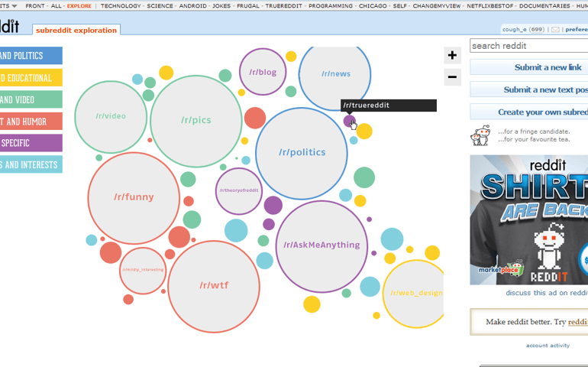This screenshot has width=588, height=367.
Task: Toggle the purple Specific category swatch
Action: pyautogui.click(x=31, y=143)
